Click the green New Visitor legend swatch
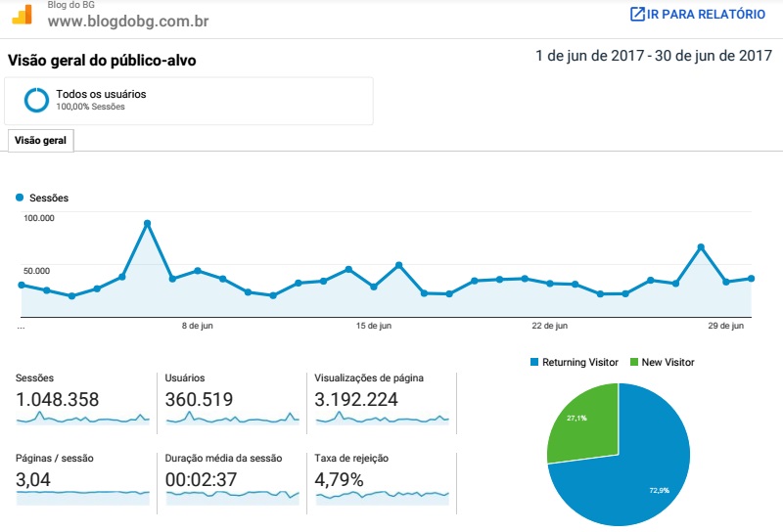The width and height of the screenshot is (783, 532). coord(634,362)
